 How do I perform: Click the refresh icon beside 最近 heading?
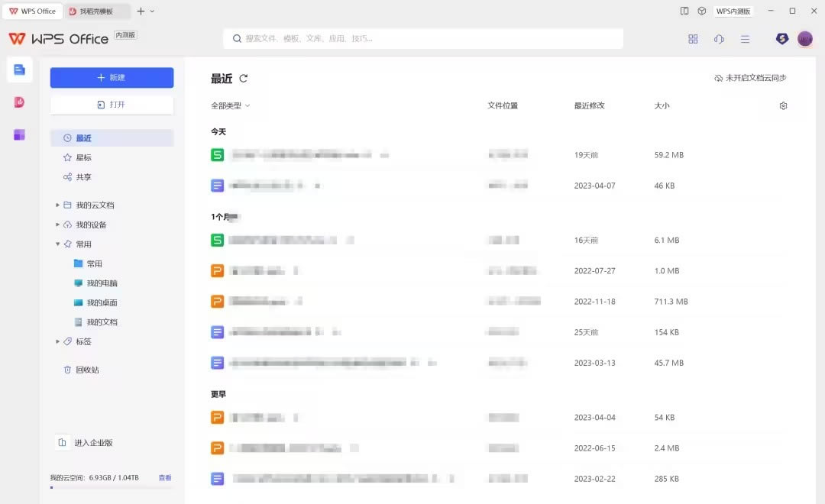(x=244, y=78)
